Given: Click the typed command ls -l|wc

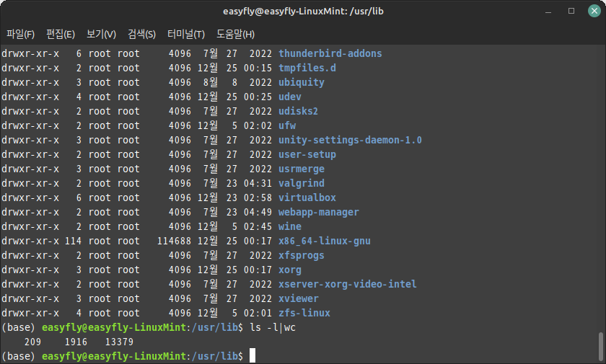Looking at the screenshot, I should click(x=273, y=327).
